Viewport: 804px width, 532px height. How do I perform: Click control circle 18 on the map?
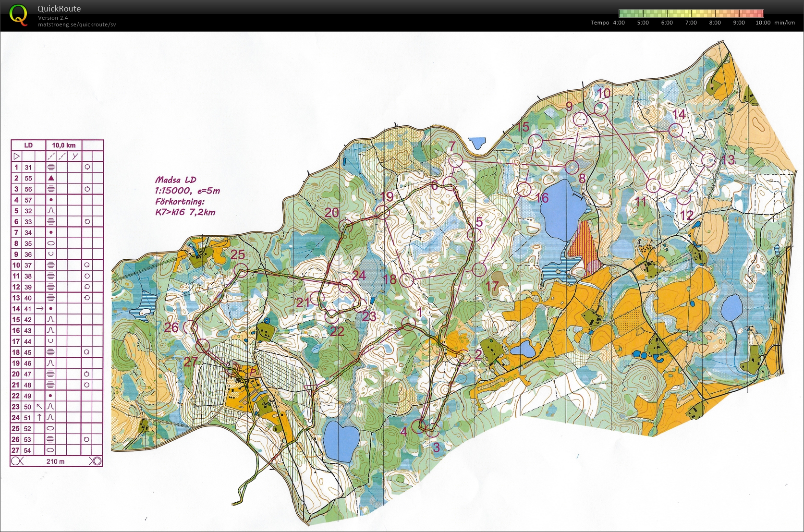pyautogui.click(x=406, y=280)
